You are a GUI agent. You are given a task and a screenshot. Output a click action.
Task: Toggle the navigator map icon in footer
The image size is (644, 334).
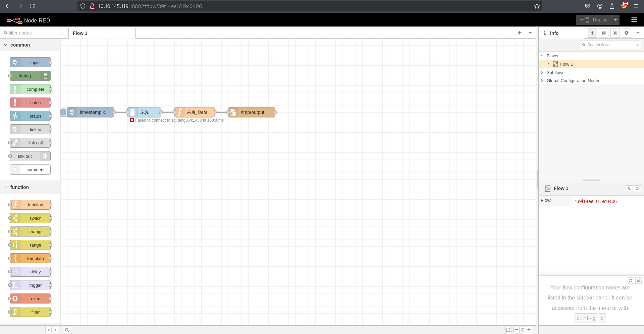[x=508, y=330]
